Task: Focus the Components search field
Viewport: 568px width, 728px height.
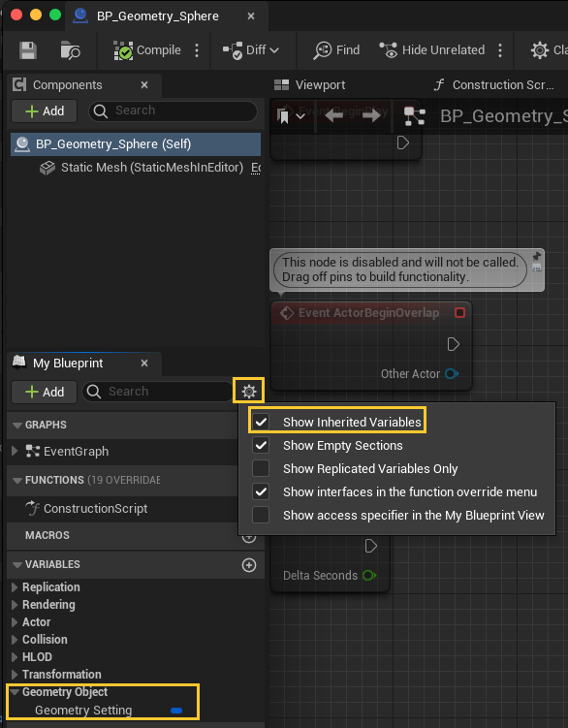Action: pyautogui.click(x=173, y=111)
